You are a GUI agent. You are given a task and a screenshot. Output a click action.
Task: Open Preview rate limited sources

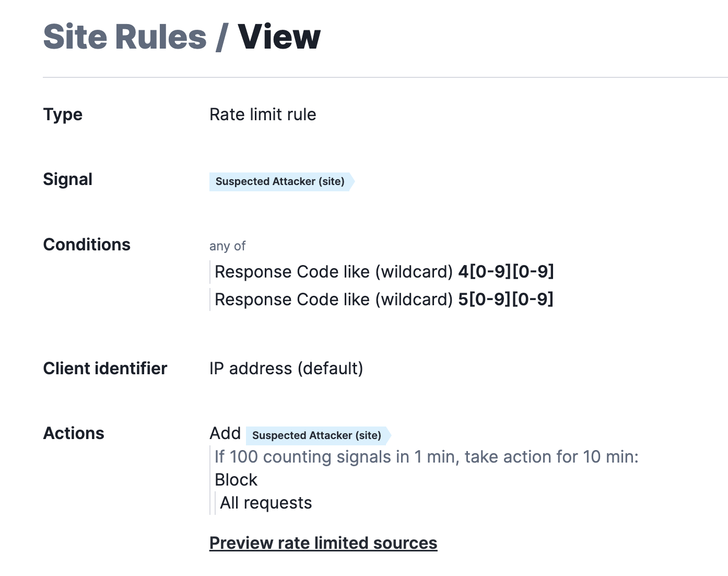click(323, 543)
